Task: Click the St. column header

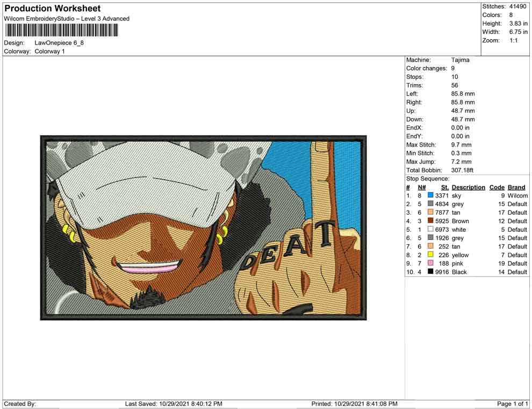Action: [x=445, y=187]
